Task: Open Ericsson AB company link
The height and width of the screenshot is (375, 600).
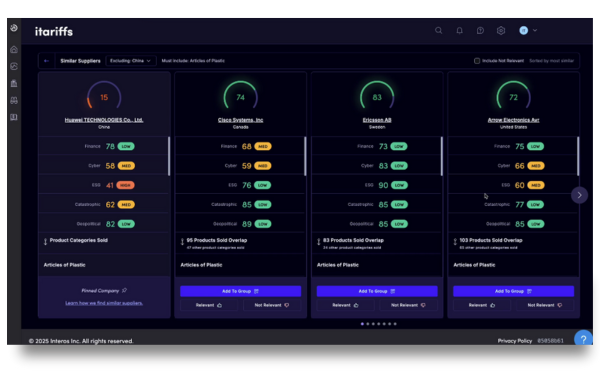Action: pyautogui.click(x=377, y=120)
